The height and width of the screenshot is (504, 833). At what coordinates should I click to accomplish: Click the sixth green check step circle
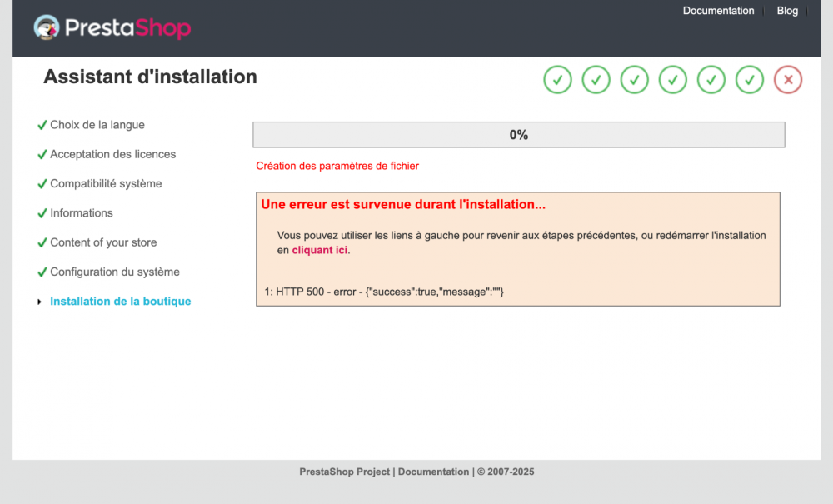[750, 80]
